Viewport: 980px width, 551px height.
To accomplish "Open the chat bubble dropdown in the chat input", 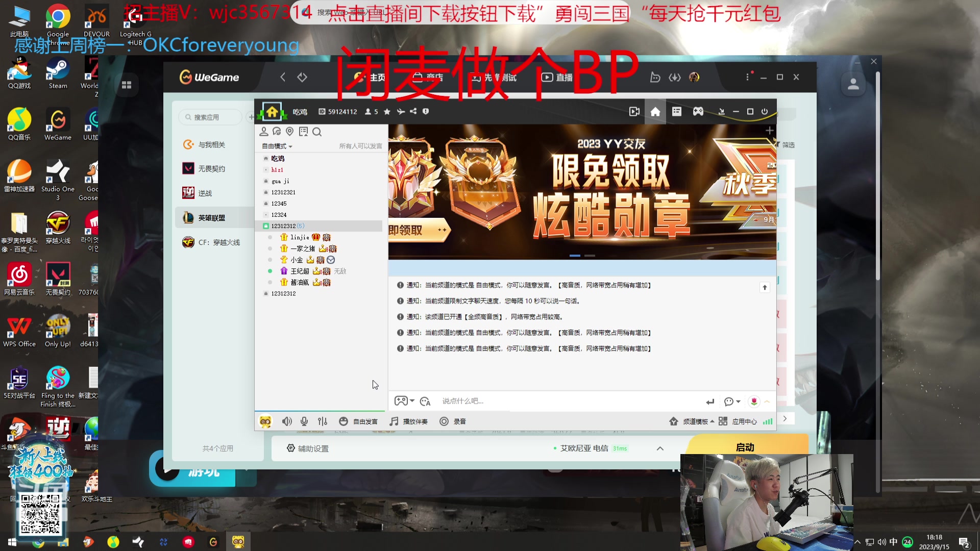I will (732, 402).
